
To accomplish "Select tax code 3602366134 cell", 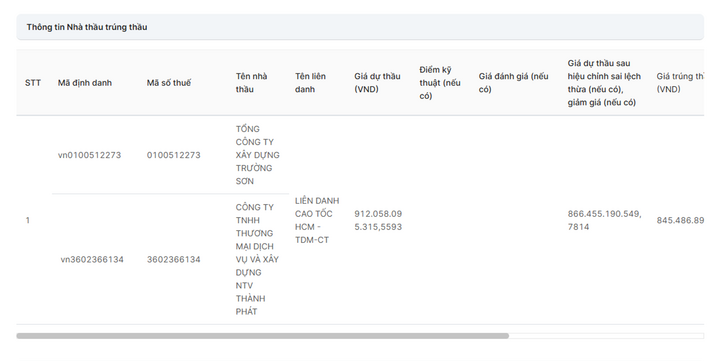I will pos(174,259).
